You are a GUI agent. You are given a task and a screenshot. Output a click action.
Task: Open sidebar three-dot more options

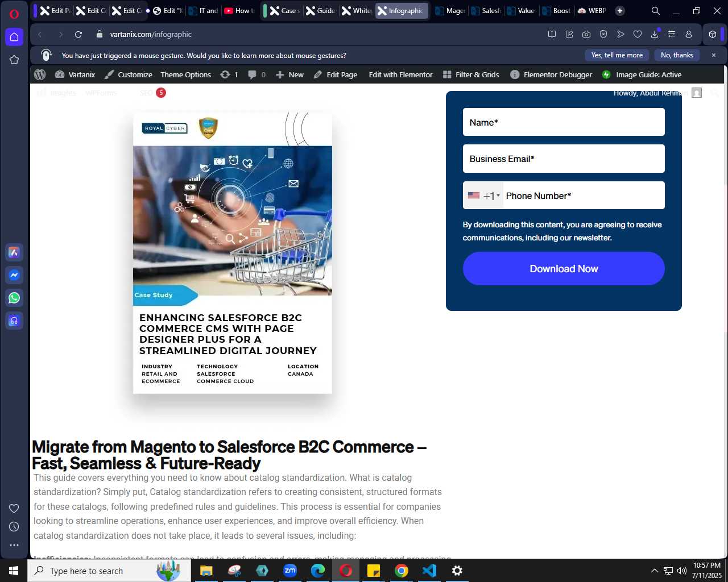pos(14,545)
